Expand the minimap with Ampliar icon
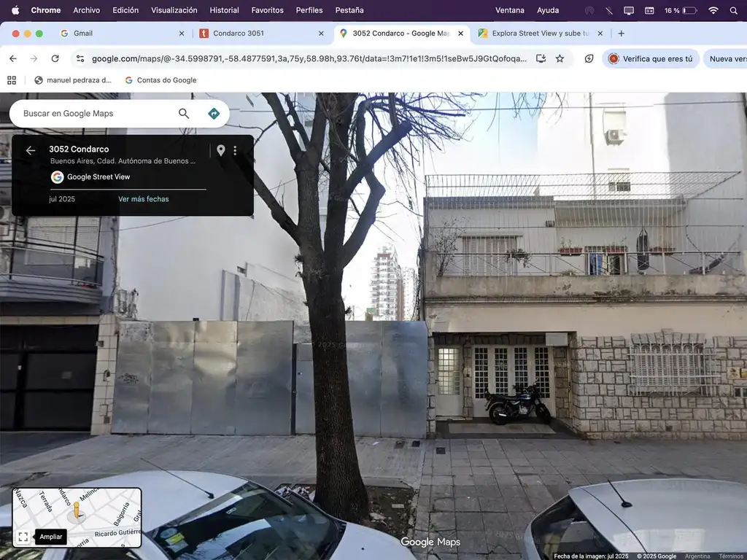 (x=23, y=537)
